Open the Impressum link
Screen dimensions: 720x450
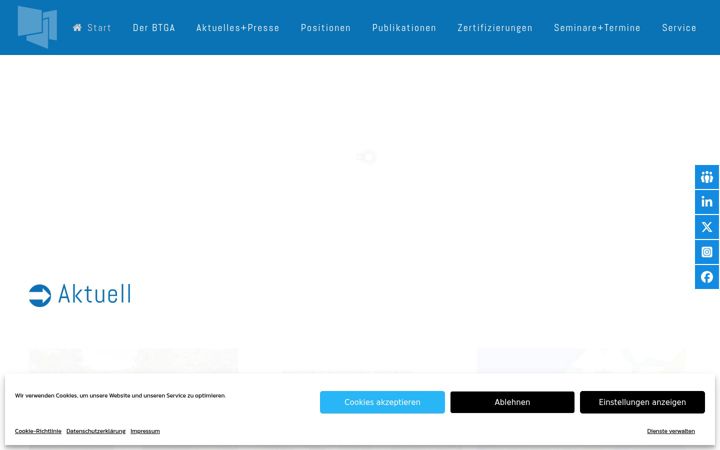tap(145, 431)
